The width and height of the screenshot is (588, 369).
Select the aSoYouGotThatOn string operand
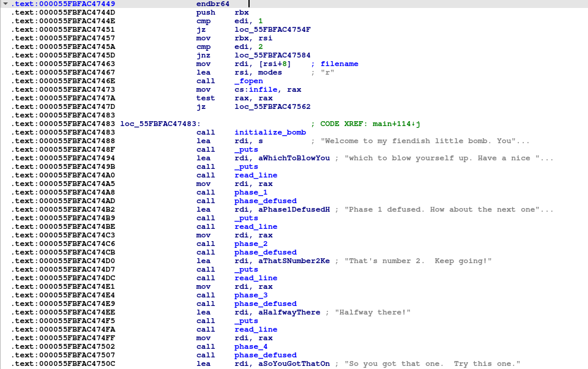coord(294,363)
